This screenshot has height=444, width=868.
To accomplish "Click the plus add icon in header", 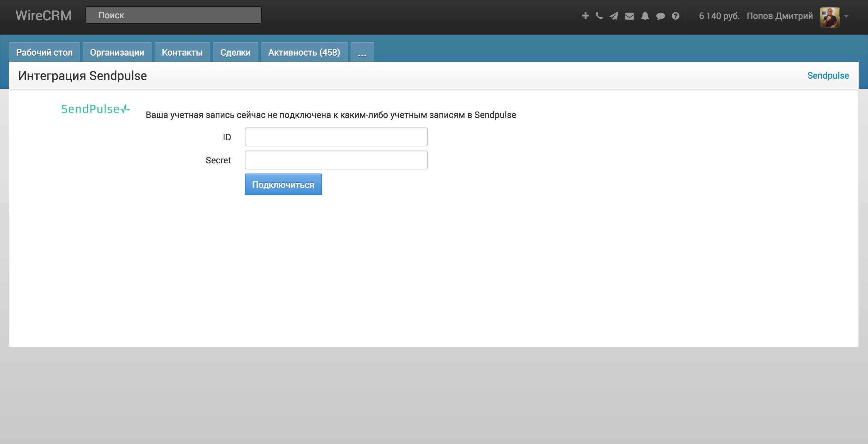I will 585,16.
